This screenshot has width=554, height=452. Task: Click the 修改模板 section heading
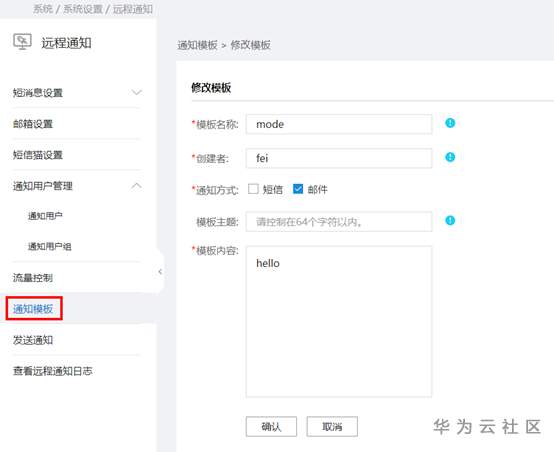[x=211, y=88]
